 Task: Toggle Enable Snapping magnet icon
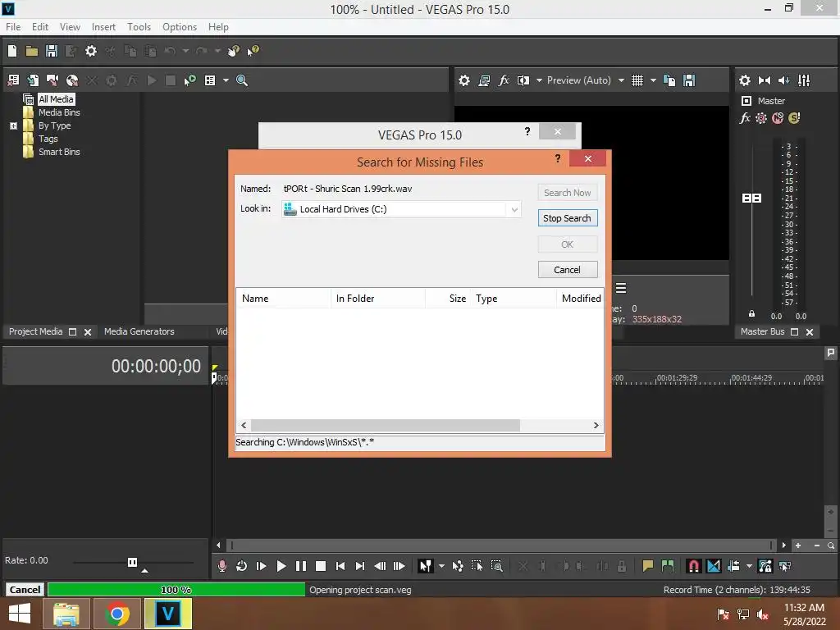click(694, 566)
